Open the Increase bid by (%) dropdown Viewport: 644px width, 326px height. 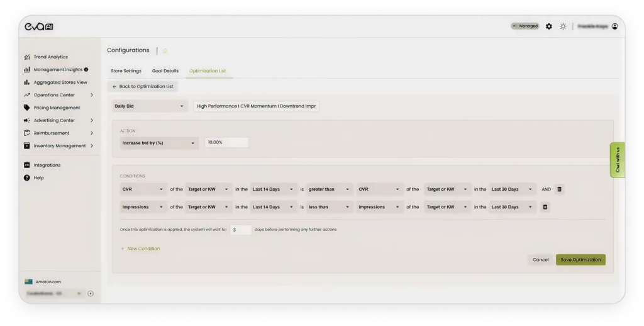click(x=158, y=143)
